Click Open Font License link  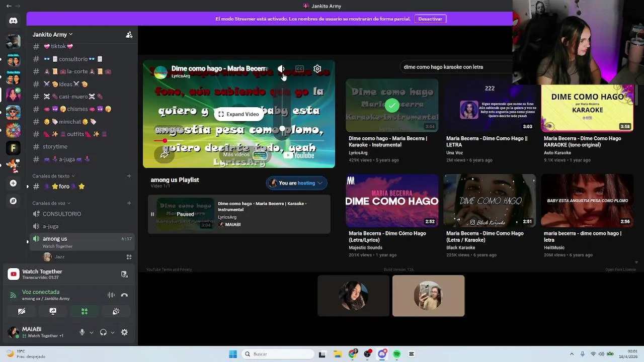[x=620, y=269]
